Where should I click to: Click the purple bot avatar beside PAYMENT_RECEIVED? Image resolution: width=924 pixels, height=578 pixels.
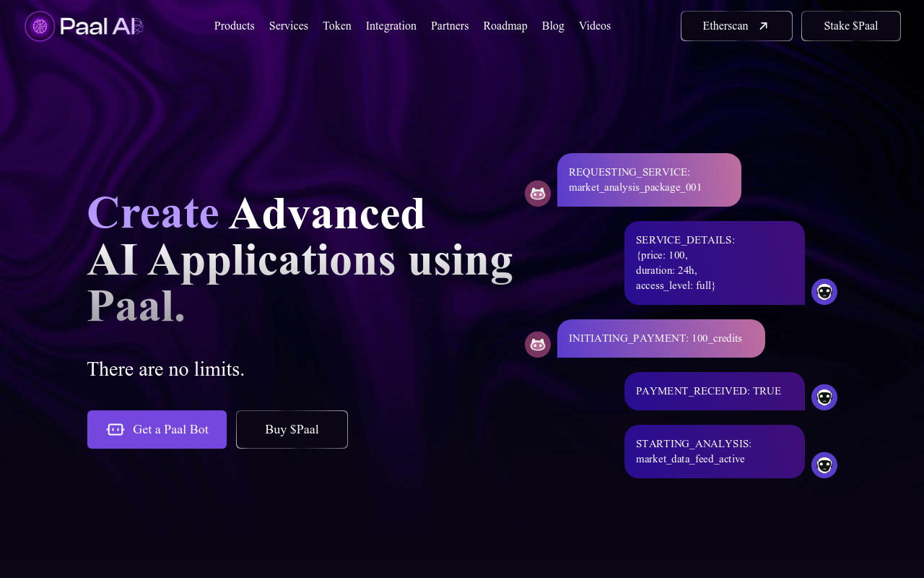[824, 397]
